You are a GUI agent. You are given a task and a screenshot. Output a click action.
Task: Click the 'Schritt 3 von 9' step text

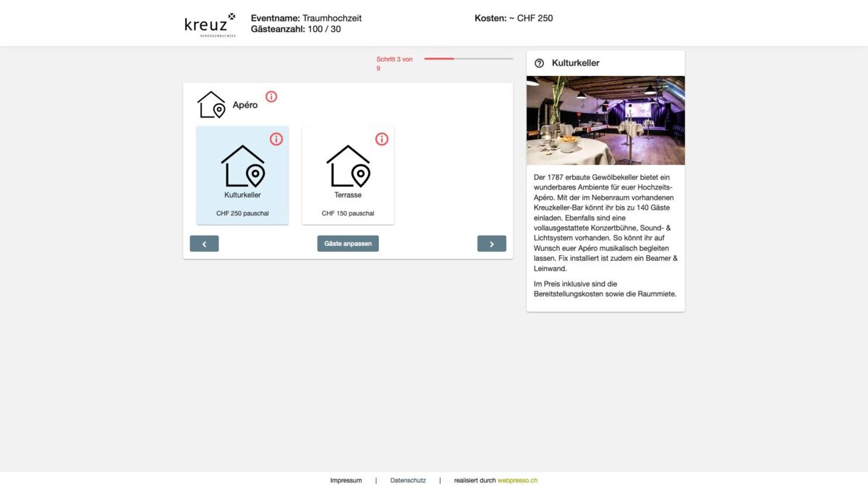394,64
